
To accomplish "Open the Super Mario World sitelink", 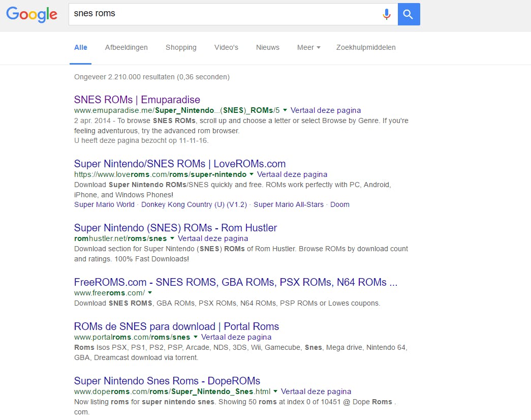I will click(104, 204).
